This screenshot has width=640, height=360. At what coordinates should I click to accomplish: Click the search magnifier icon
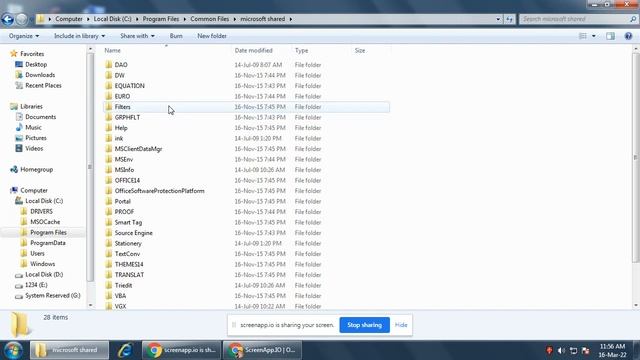point(633,19)
